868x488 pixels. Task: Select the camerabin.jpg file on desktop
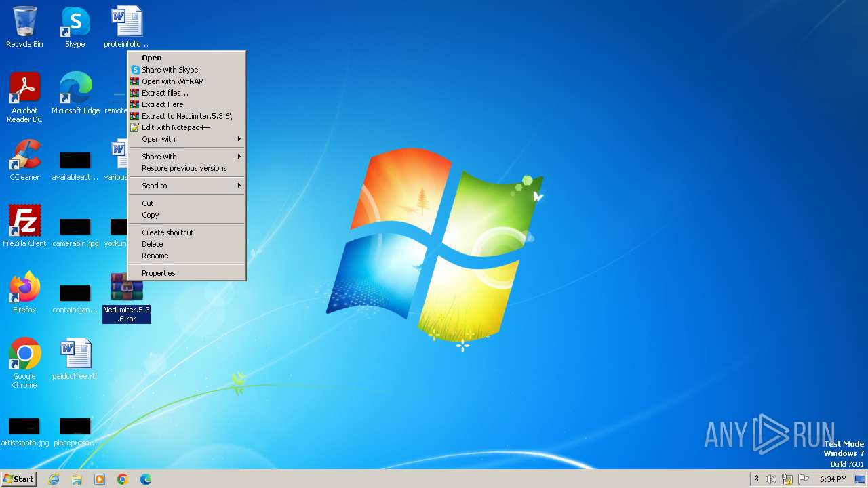click(x=75, y=232)
